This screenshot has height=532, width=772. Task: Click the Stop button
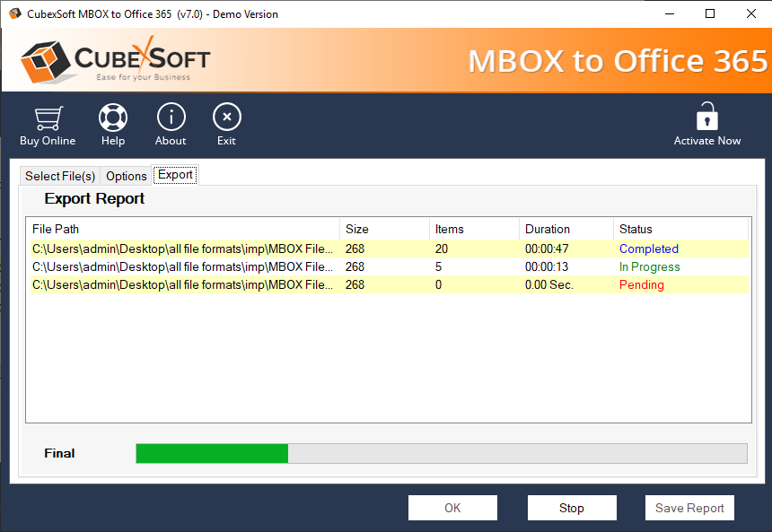(x=572, y=508)
